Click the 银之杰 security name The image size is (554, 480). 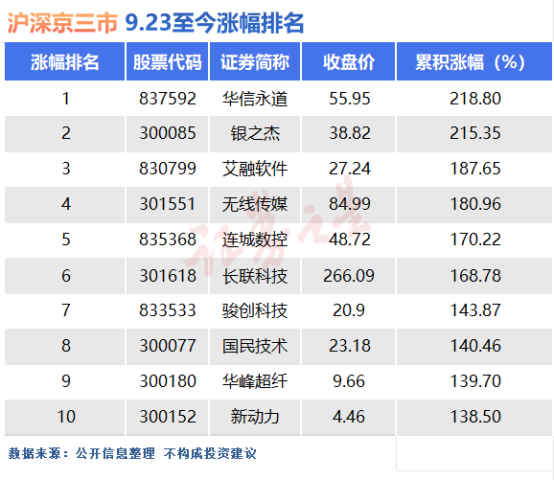coord(255,134)
